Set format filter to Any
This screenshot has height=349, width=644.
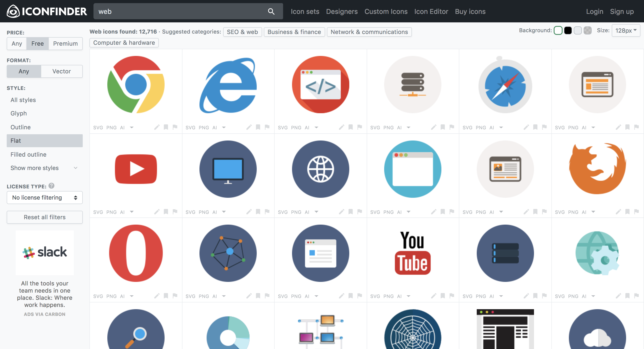[24, 71]
